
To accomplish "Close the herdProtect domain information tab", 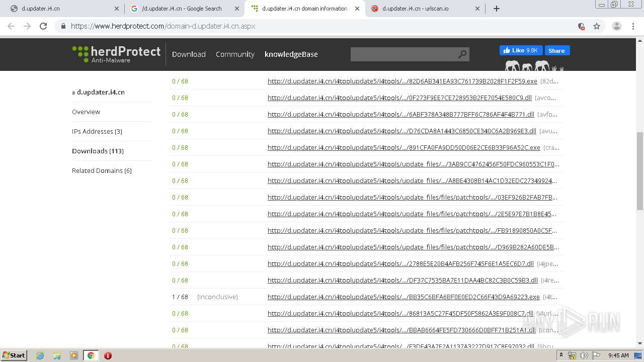I will click(x=357, y=9).
